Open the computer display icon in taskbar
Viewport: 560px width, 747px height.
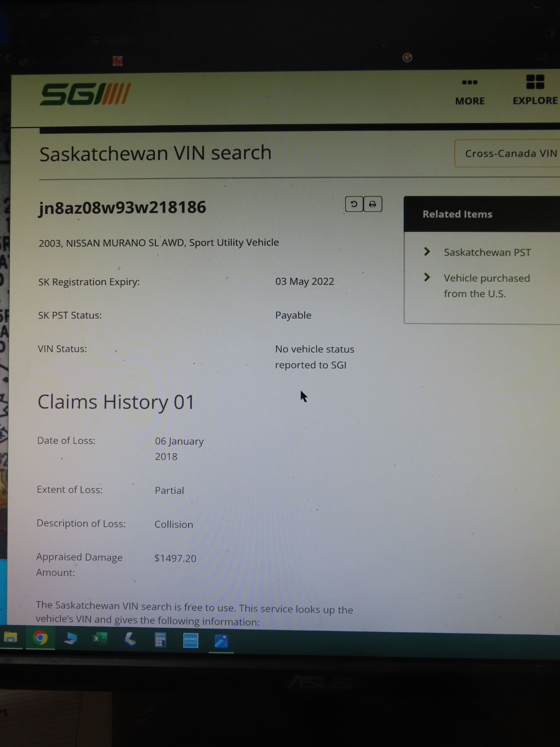[x=70, y=638]
